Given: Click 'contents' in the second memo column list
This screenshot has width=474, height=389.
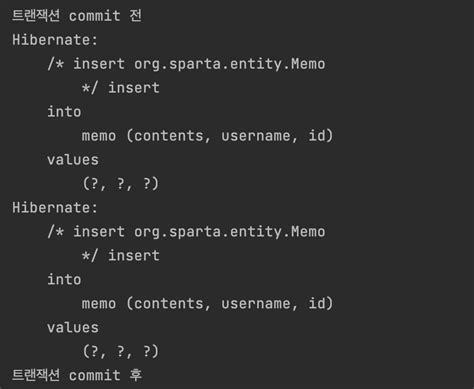Looking at the screenshot, I should 169,304.
